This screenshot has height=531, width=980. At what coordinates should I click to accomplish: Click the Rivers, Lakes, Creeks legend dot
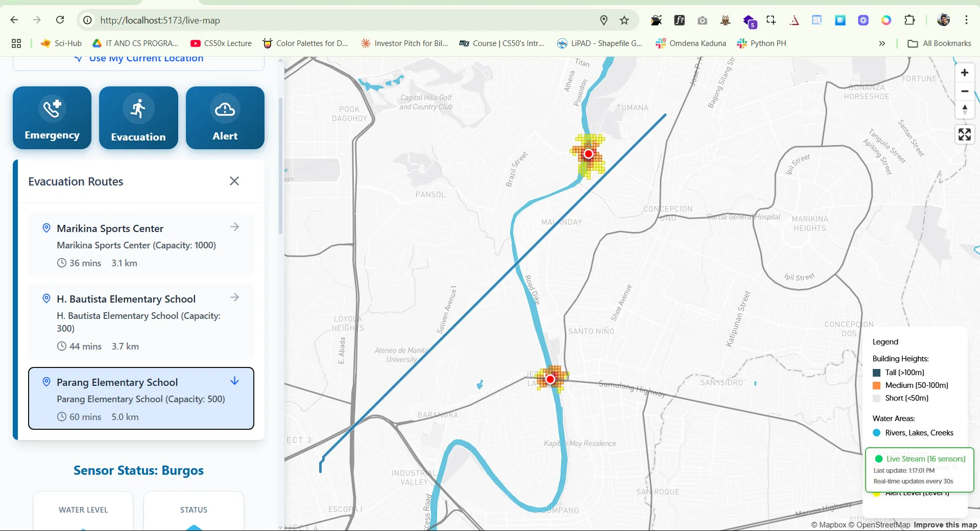pyautogui.click(x=877, y=433)
